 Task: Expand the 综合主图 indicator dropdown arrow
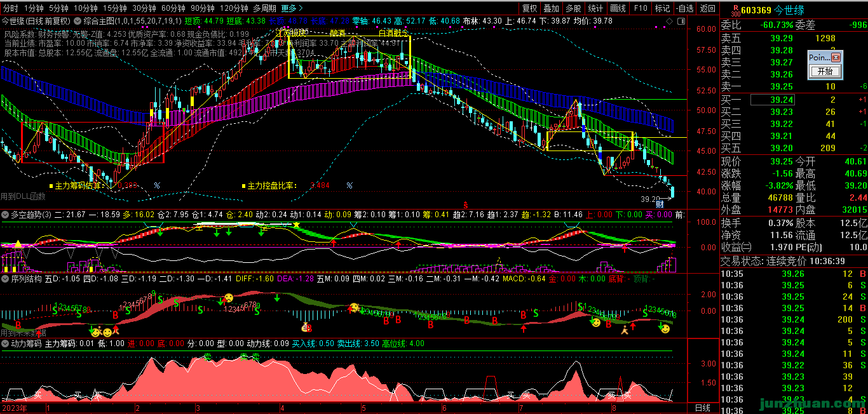(x=78, y=21)
